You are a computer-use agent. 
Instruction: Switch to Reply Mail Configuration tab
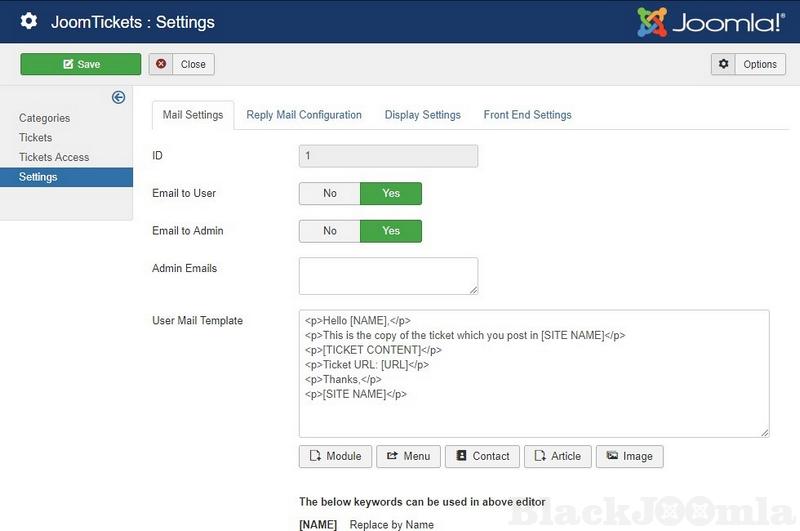point(304,115)
